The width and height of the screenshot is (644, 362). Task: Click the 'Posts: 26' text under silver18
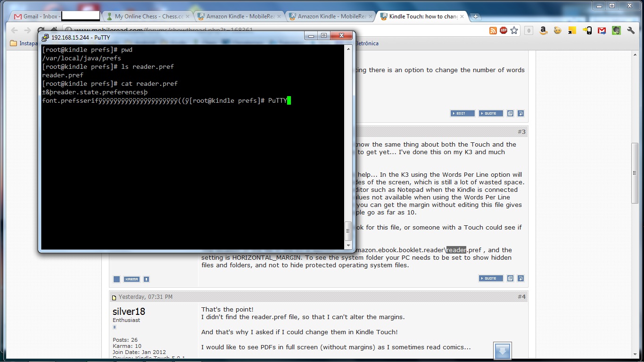pos(125,340)
